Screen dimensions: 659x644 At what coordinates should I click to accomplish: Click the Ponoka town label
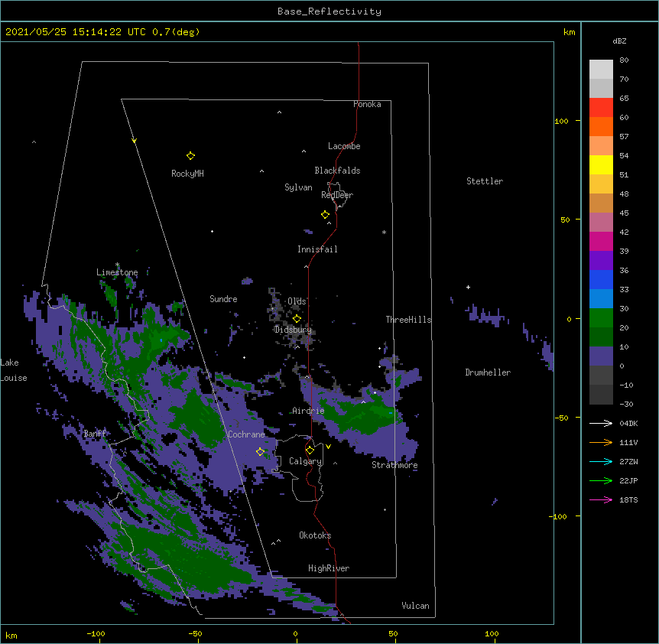pyautogui.click(x=367, y=104)
